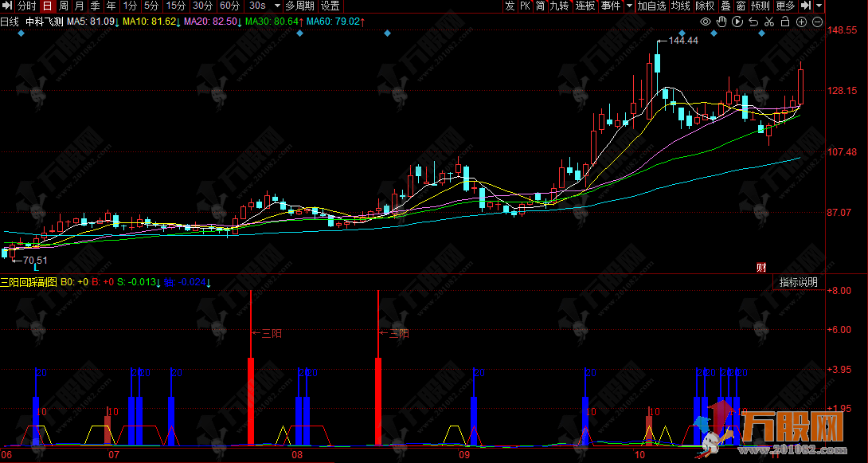The height and width of the screenshot is (463, 868).
Task: Click the undo arrow icon
Action: pos(753,22)
